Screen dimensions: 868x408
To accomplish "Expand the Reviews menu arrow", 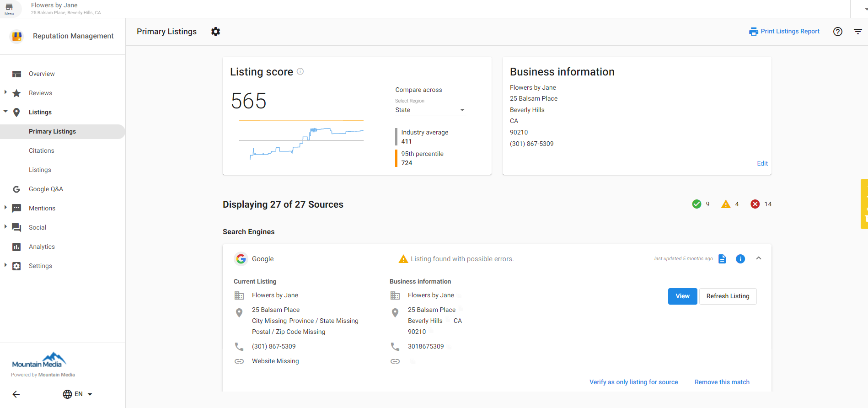I will click(x=5, y=92).
